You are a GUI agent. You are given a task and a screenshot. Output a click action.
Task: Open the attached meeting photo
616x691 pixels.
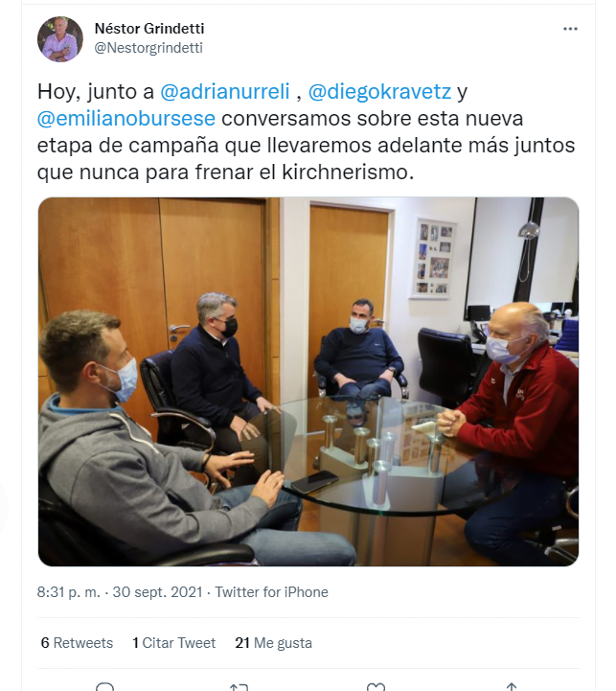[x=308, y=381]
